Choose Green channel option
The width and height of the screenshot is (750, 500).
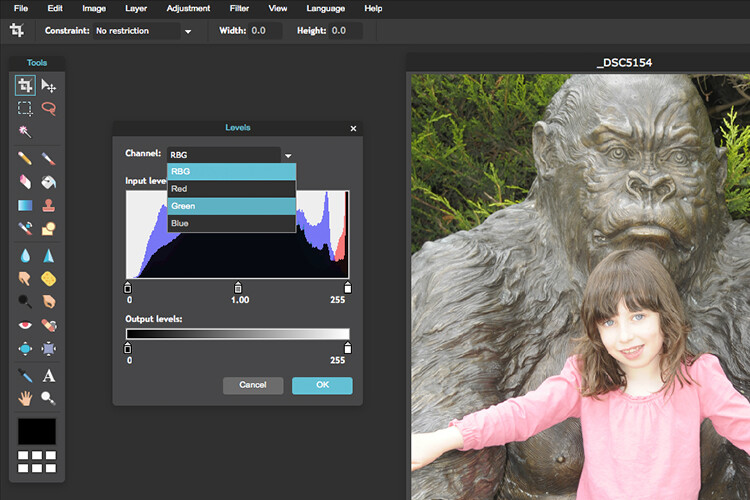[232, 206]
